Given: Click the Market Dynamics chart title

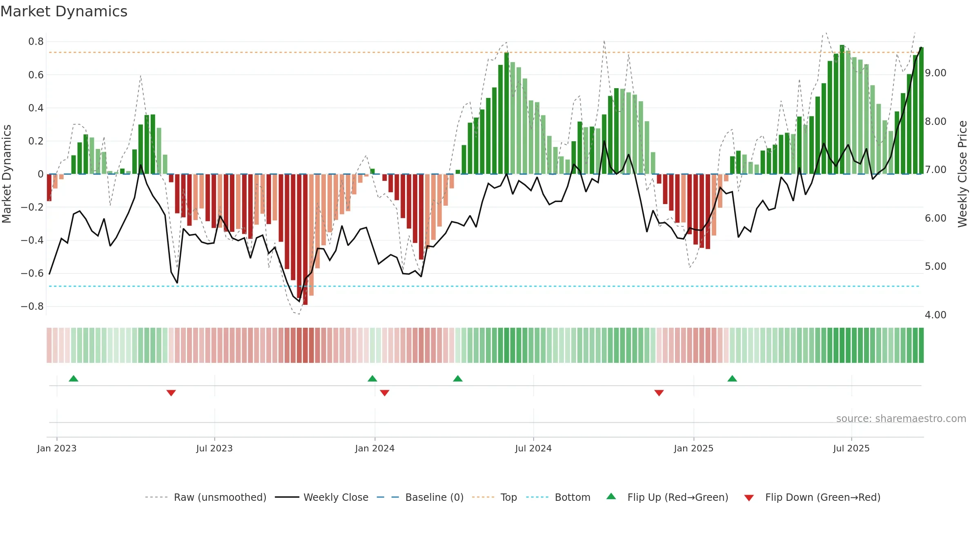Looking at the screenshot, I should click(x=64, y=11).
